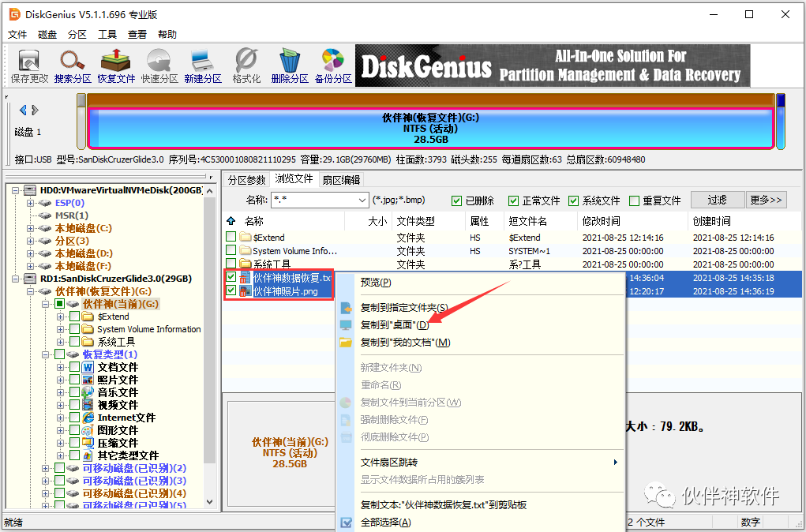Click the $Extend folder icon in file list

pos(246,238)
